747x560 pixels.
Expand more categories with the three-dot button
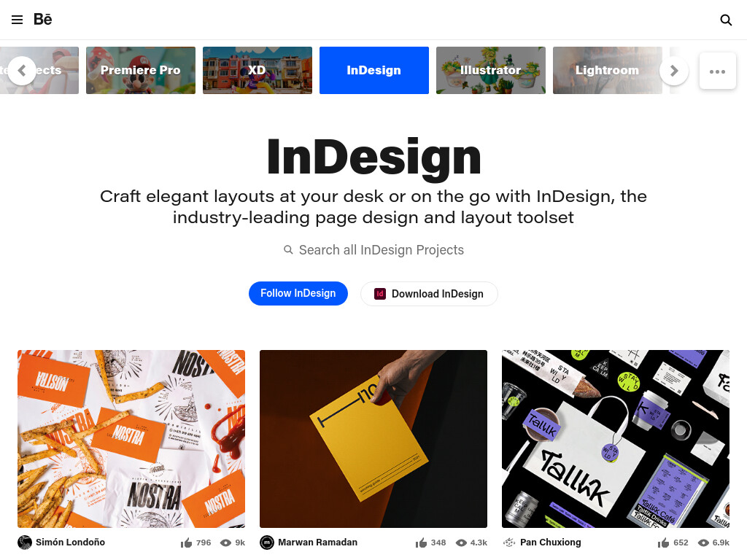pyautogui.click(x=718, y=71)
